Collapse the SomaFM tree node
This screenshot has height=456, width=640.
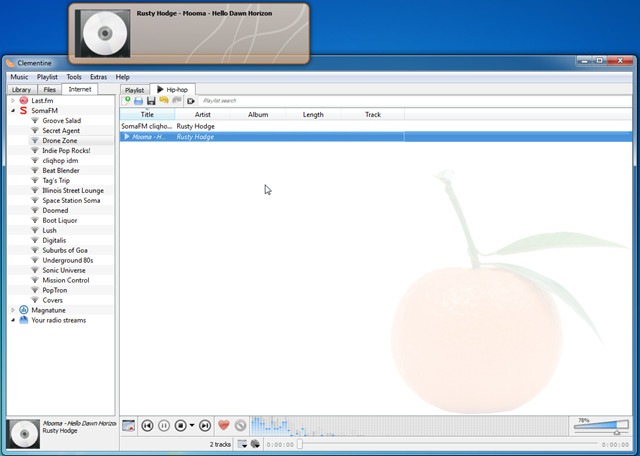point(13,111)
